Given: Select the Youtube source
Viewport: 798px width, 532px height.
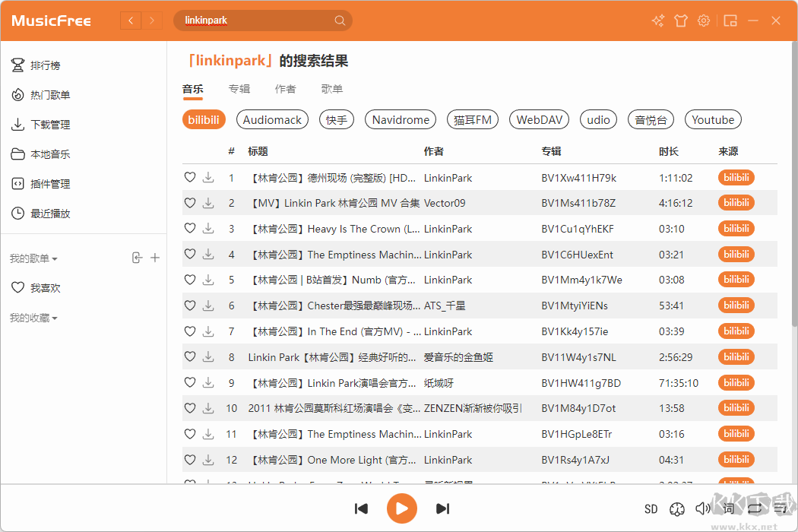Looking at the screenshot, I should pos(713,120).
